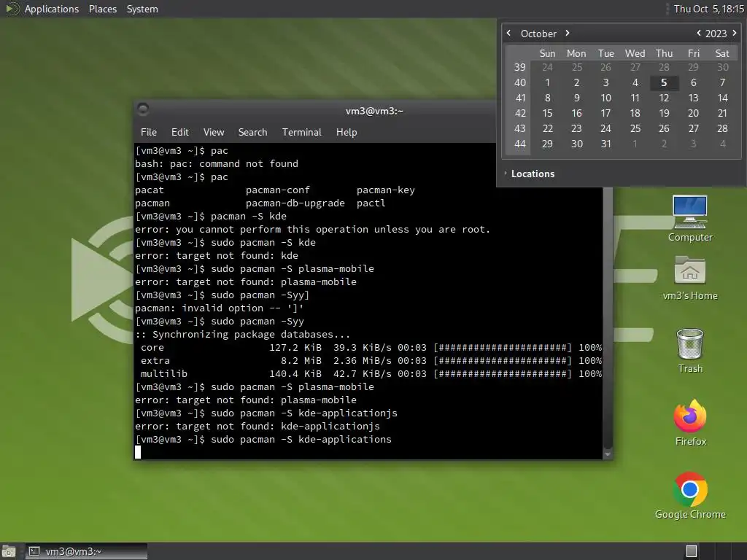Select October 12 in the calendar
Image resolution: width=747 pixels, height=560 pixels.
coord(664,98)
